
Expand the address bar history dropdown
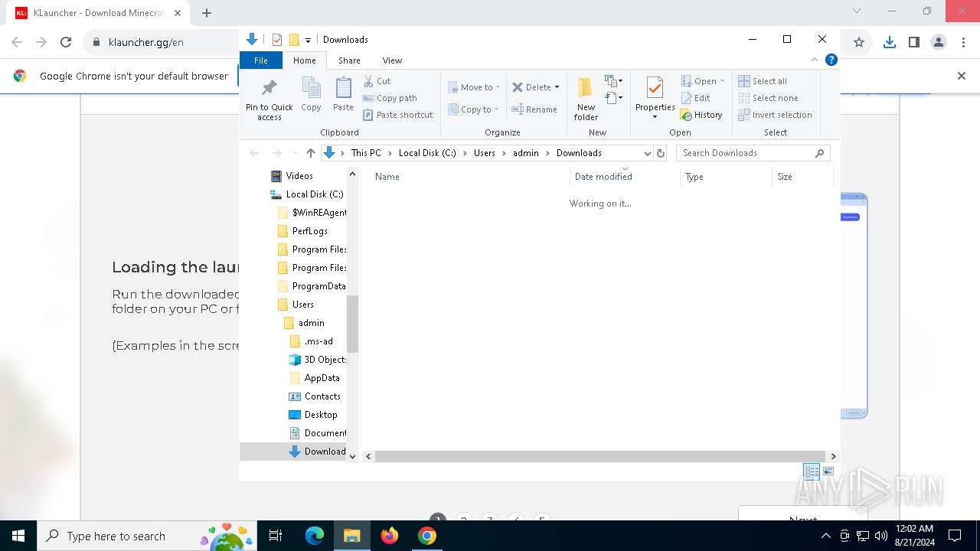pos(647,153)
